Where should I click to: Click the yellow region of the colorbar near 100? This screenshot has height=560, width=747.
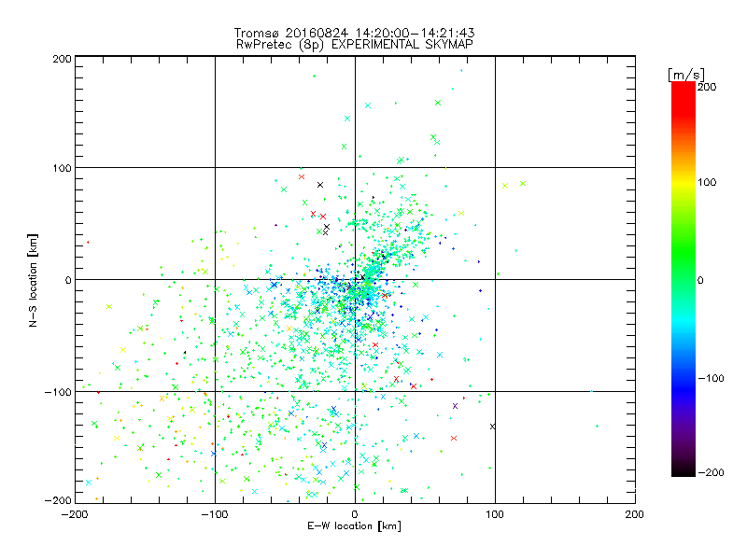click(x=684, y=183)
